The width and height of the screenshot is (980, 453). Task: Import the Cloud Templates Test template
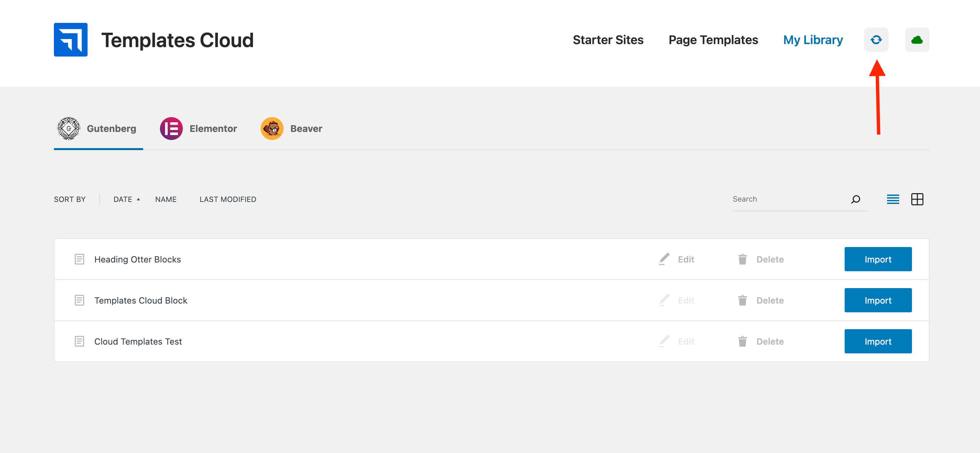[878, 341]
